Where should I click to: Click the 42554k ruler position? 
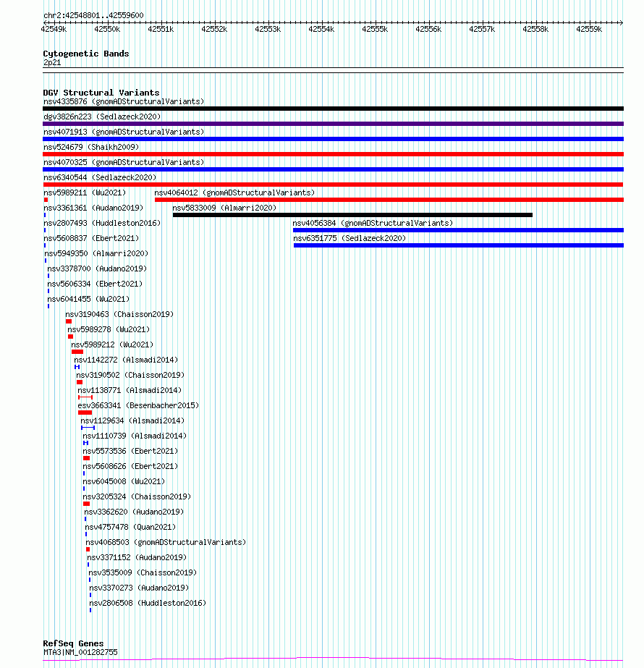pos(321,30)
